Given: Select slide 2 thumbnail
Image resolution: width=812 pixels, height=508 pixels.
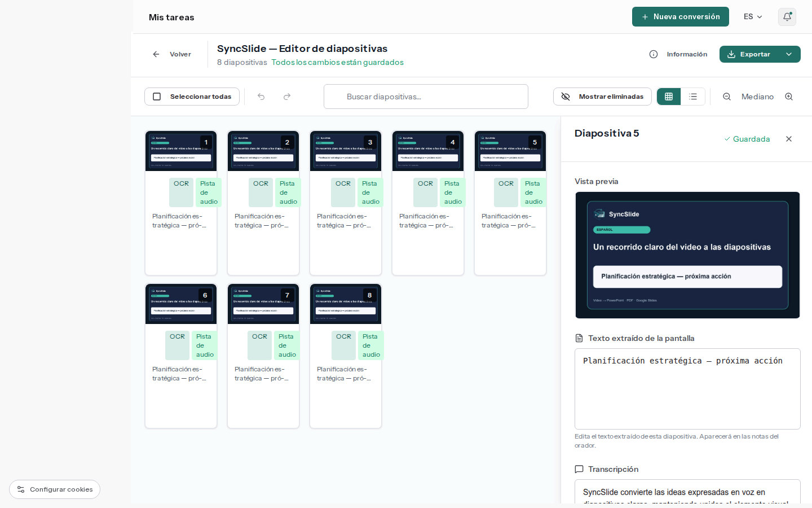Looking at the screenshot, I should [263, 151].
